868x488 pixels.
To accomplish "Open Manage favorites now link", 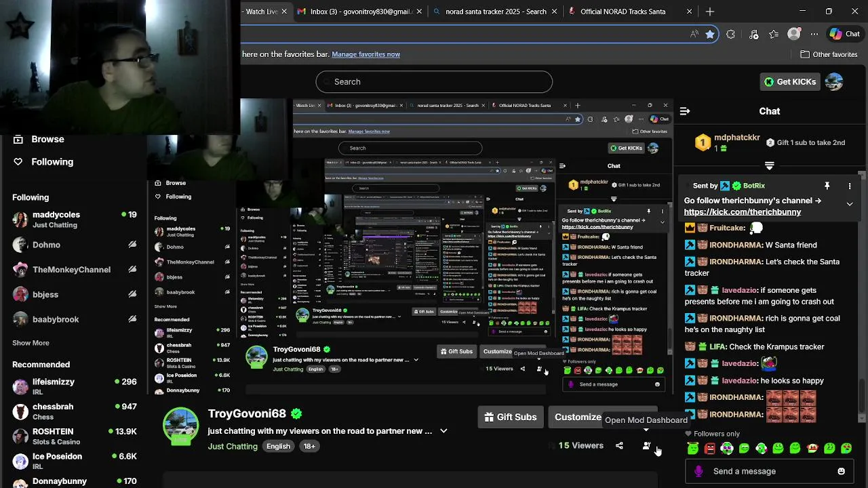I will 366,54.
